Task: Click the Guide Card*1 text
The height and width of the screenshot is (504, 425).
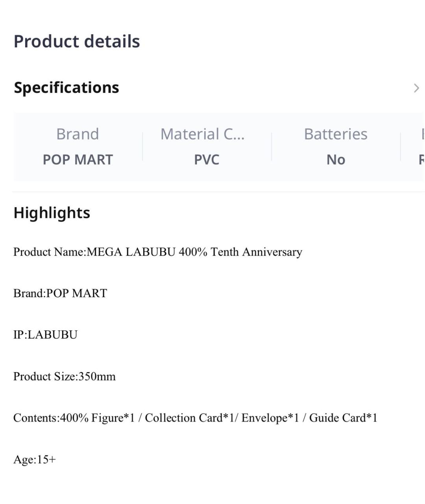Action: [343, 418]
